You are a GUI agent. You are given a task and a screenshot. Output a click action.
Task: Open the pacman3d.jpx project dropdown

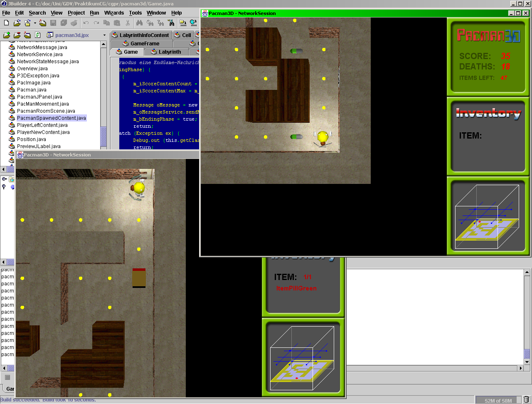tap(104, 35)
